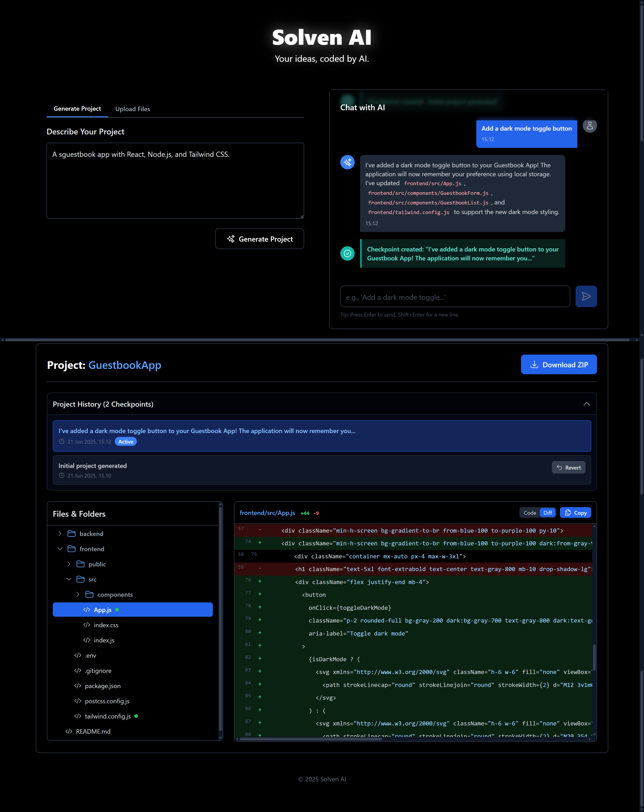Click the code icon beside postcss.config.js
The width and height of the screenshot is (644, 812).
pyautogui.click(x=78, y=701)
